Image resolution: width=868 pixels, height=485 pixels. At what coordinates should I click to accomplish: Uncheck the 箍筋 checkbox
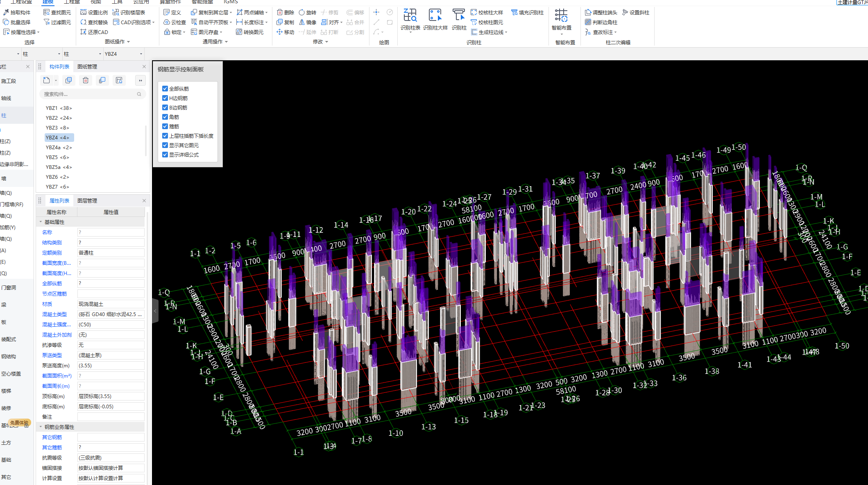[x=165, y=126]
